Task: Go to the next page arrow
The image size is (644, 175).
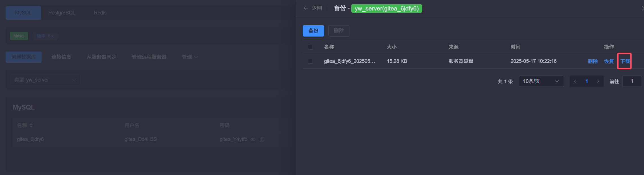Action: click(x=598, y=81)
